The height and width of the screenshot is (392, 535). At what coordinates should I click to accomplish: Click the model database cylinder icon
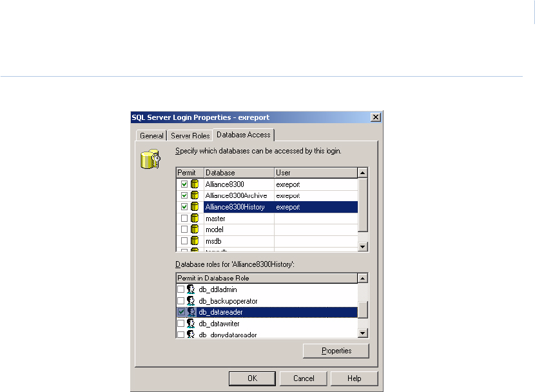pos(195,230)
